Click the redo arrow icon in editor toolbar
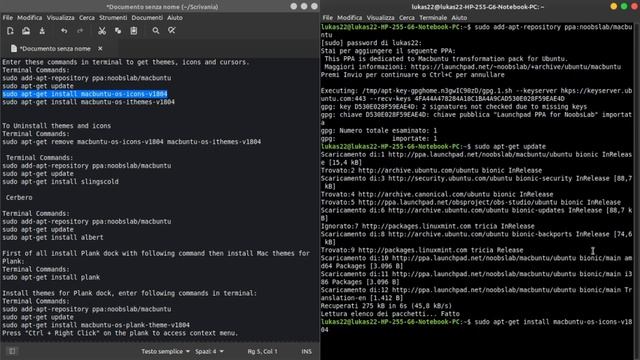This screenshot has height=360, width=640. coord(80,31)
